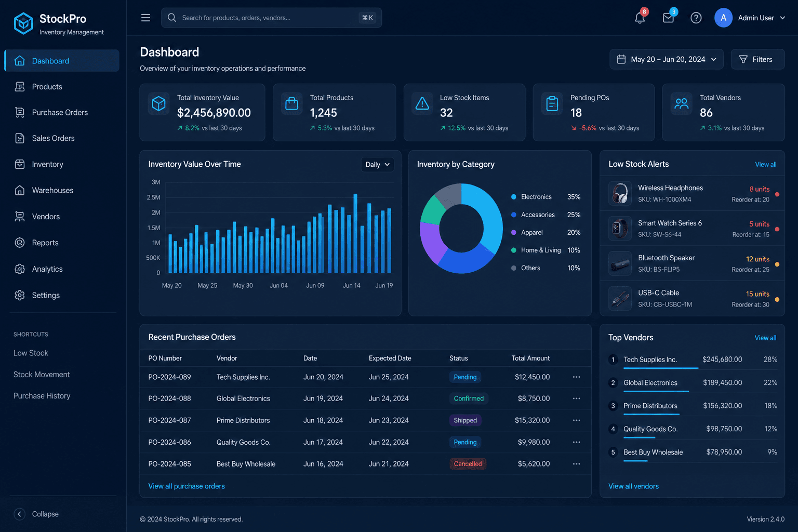
Task: Open notifications bell icon
Action: (x=640, y=18)
